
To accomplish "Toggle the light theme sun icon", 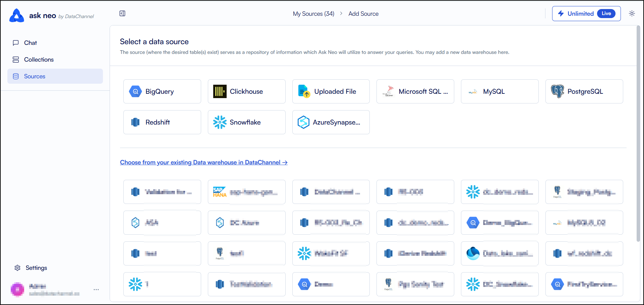I will [632, 13].
